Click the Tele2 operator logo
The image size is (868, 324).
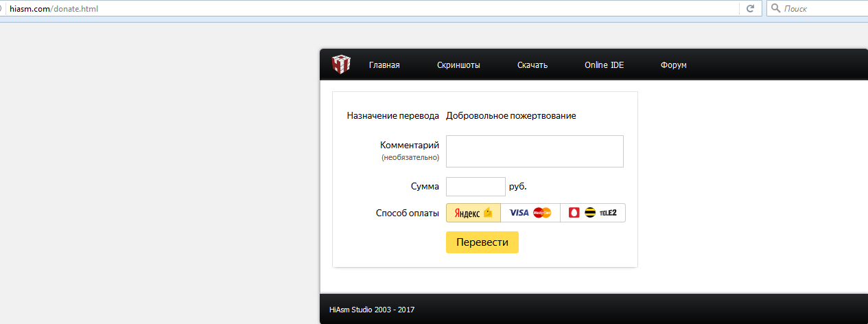click(x=608, y=213)
